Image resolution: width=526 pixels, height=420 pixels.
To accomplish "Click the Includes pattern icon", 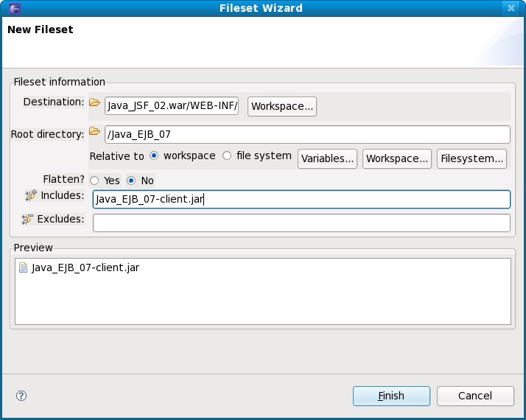I will tap(30, 195).
